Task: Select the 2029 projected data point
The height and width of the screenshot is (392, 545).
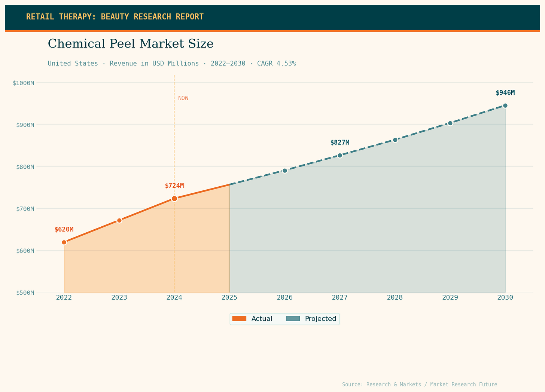Action: [450, 123]
